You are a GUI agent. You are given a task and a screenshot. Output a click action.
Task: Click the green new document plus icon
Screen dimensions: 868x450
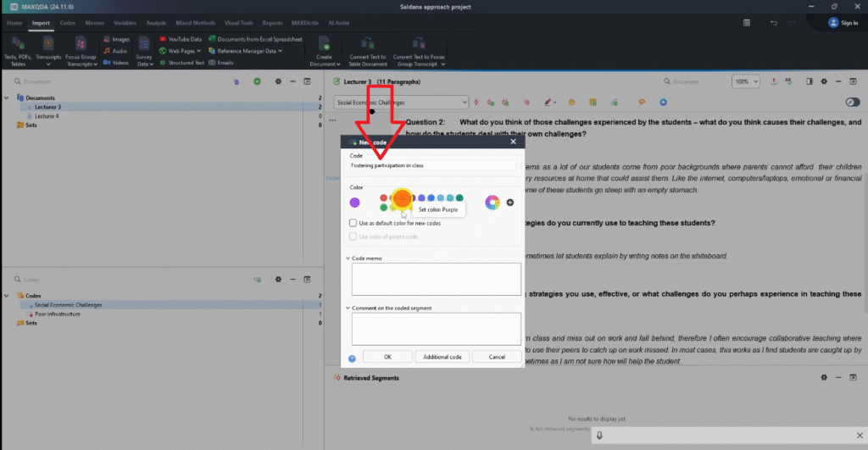257,81
